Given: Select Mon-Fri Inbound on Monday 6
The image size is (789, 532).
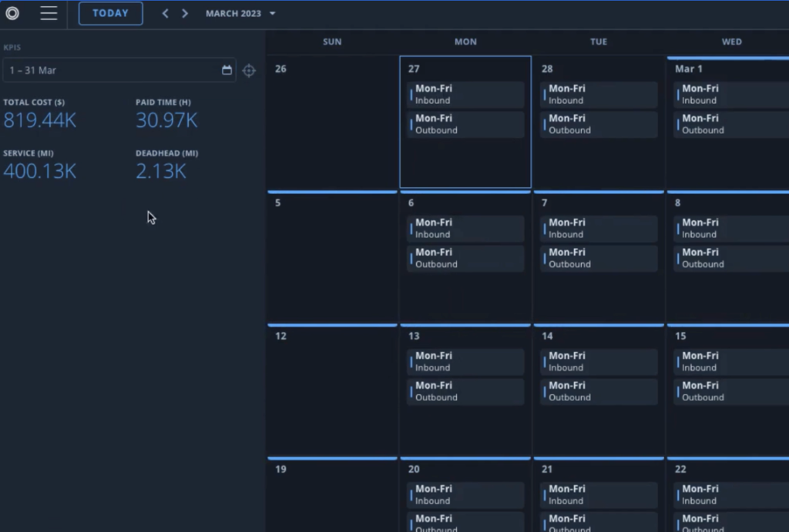Looking at the screenshot, I should [x=465, y=229].
